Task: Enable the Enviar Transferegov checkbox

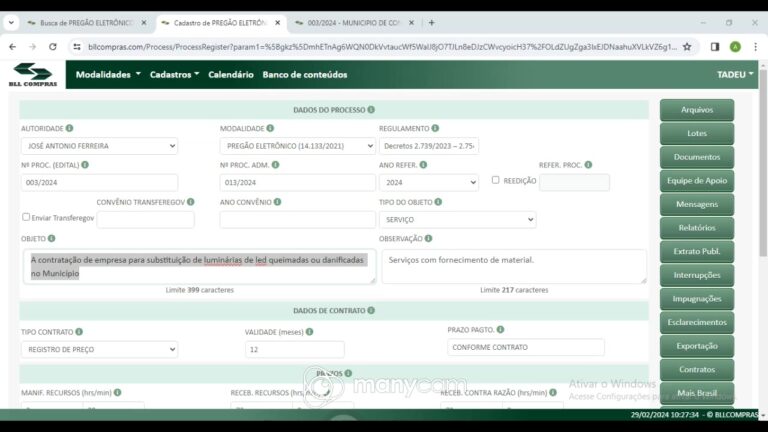Action: coord(26,217)
